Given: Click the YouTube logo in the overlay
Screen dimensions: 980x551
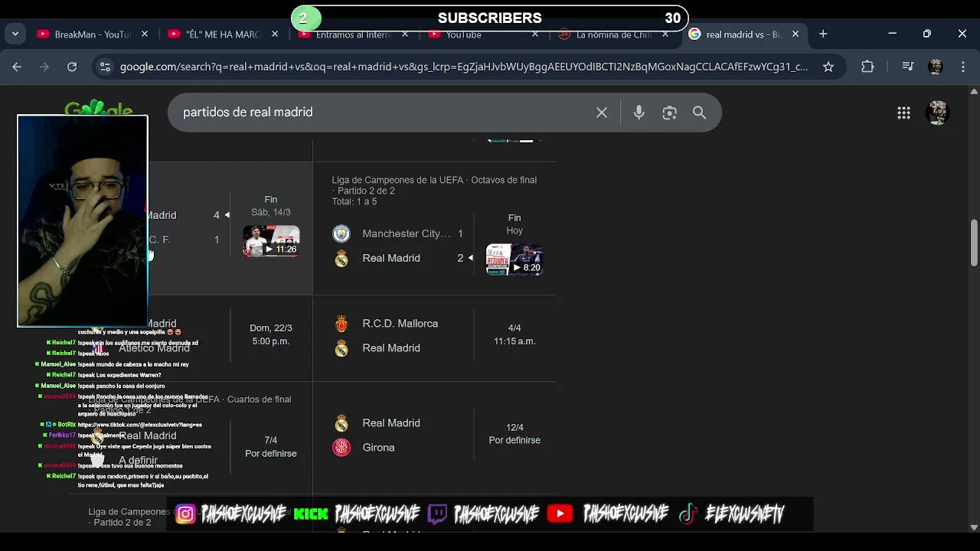Looking at the screenshot, I should (x=560, y=514).
